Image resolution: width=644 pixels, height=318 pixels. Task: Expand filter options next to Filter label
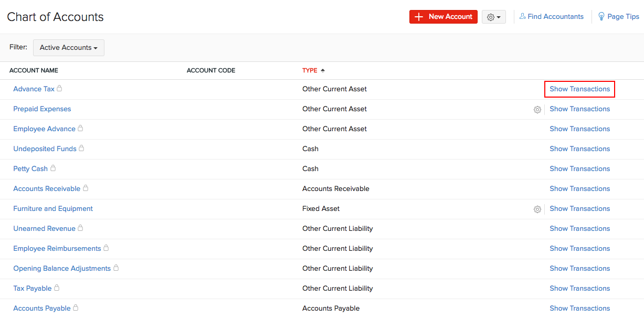68,47
